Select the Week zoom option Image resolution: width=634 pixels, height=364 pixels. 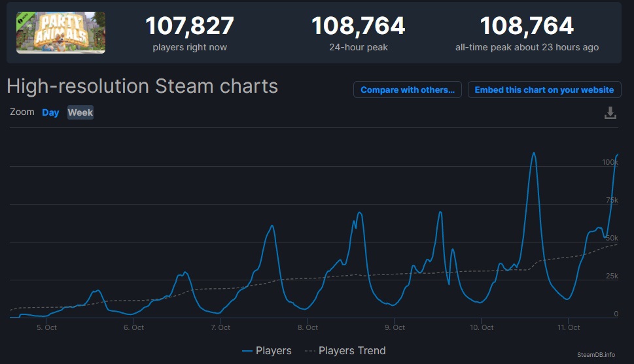tap(80, 112)
